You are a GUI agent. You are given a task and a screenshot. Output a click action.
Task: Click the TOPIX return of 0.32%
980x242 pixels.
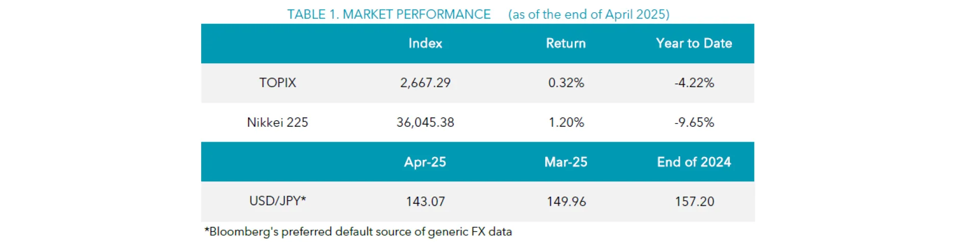point(566,83)
